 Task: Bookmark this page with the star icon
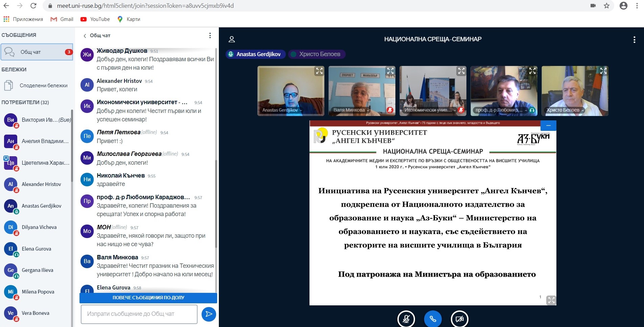[x=606, y=6]
